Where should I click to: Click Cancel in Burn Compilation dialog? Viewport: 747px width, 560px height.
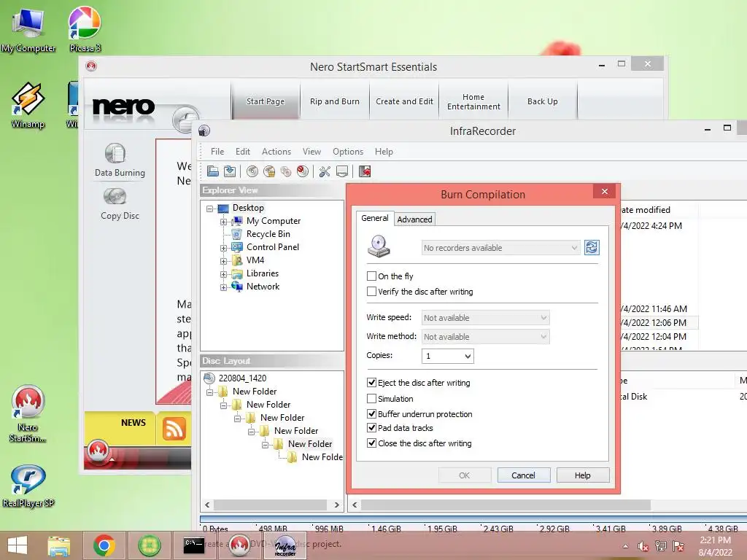tap(524, 475)
